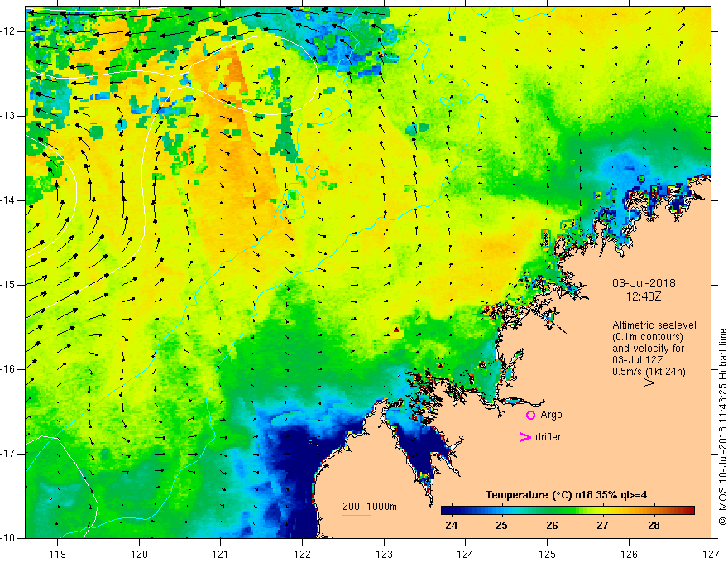
Task: Click the longitude axis label 119
Action: (x=58, y=554)
